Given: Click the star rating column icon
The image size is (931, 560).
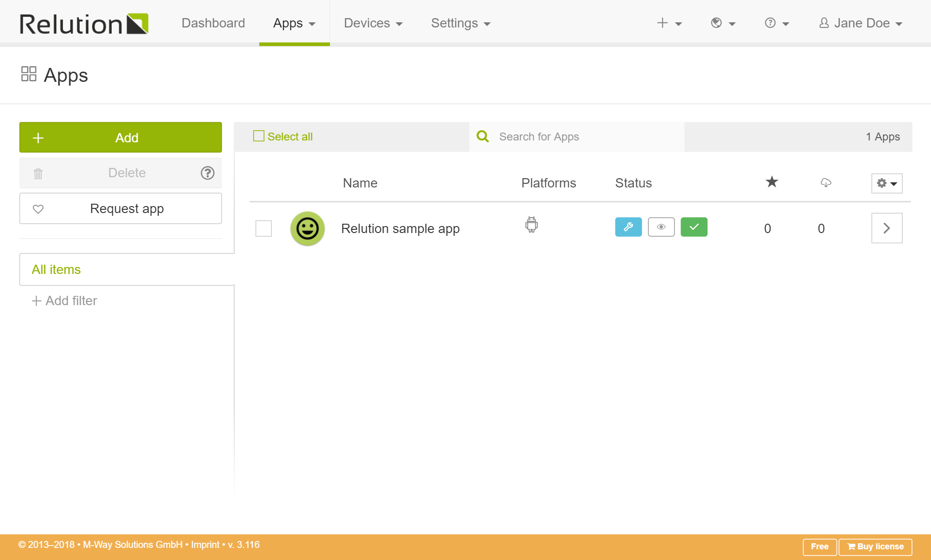Looking at the screenshot, I should [x=772, y=182].
